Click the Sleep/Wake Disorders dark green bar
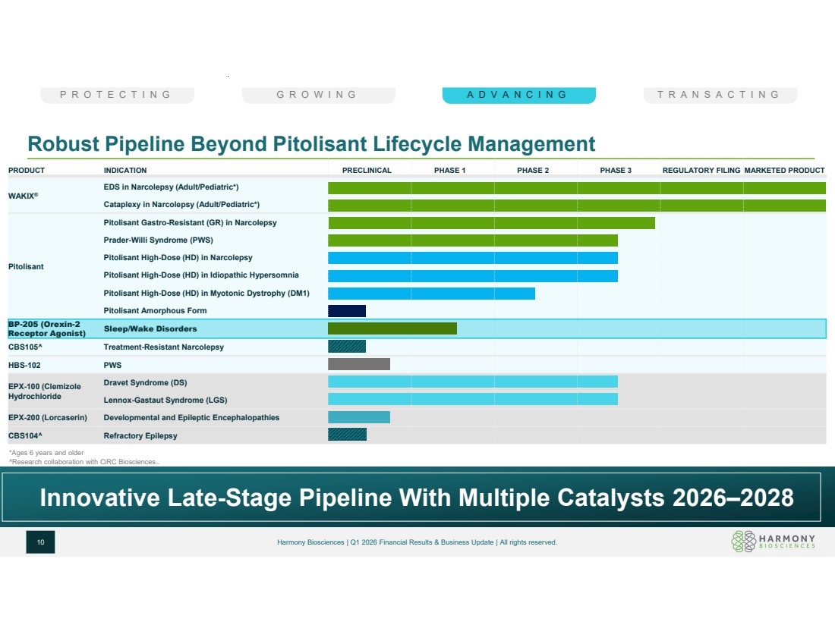 [x=392, y=328]
